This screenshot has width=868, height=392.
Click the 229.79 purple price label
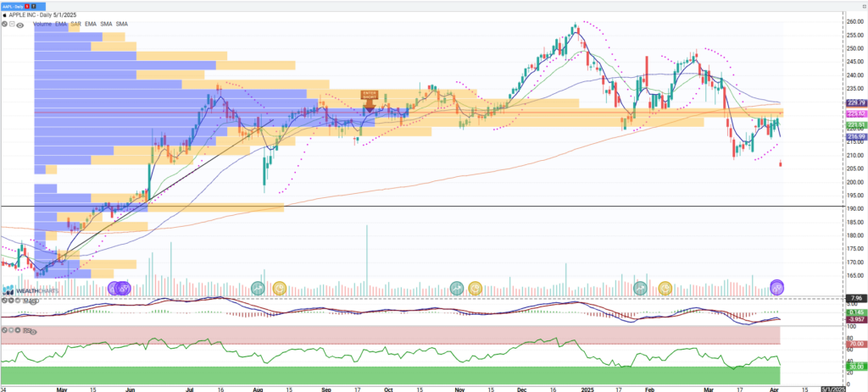pyautogui.click(x=856, y=102)
